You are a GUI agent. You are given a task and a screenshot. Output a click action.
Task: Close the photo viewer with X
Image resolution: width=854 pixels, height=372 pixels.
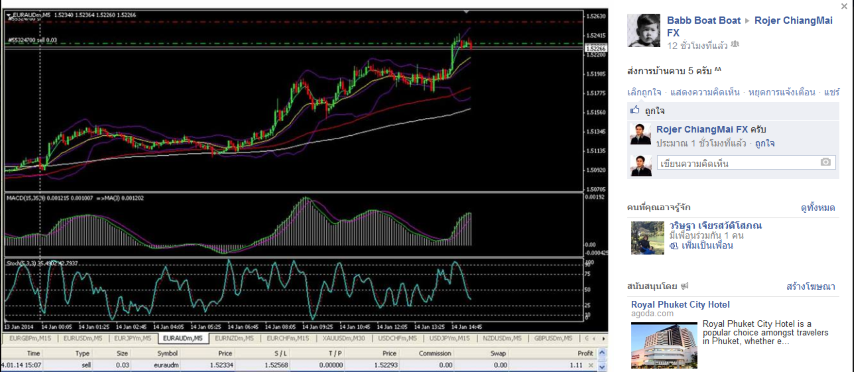tap(844, 6)
